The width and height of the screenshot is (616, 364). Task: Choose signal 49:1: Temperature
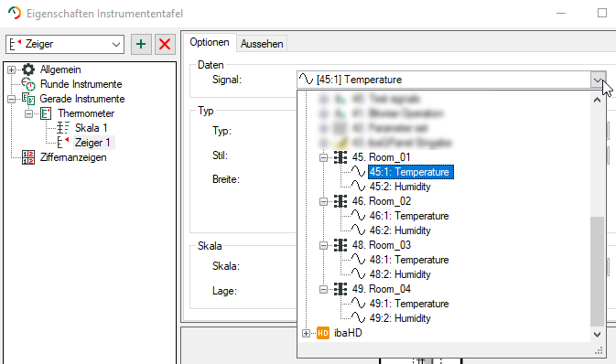(409, 304)
